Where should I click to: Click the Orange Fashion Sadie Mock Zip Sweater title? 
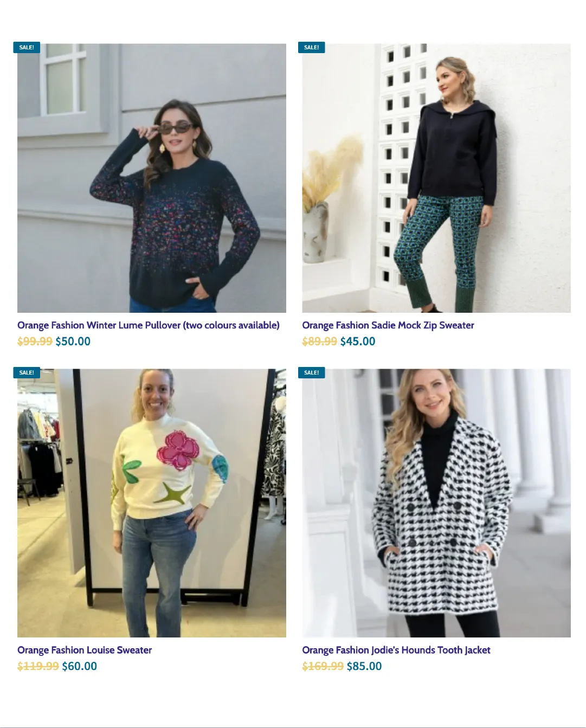tap(388, 325)
